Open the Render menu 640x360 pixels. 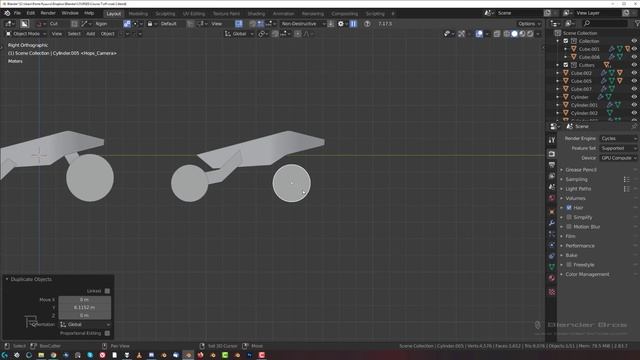tap(48, 13)
